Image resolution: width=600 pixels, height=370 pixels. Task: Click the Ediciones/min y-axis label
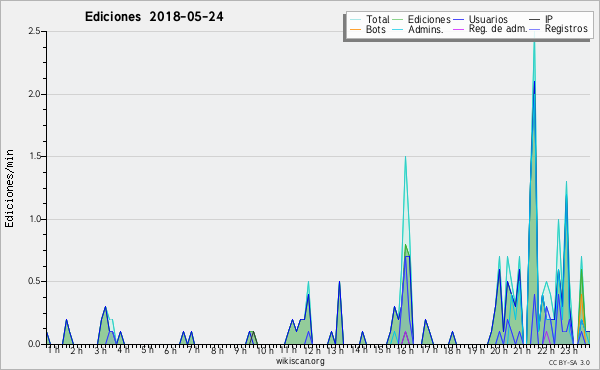coord(9,188)
